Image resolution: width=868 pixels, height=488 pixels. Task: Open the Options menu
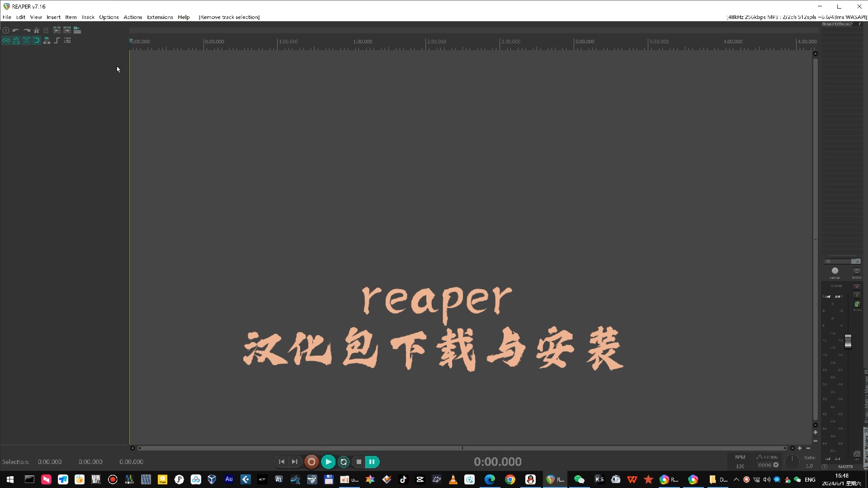(109, 17)
